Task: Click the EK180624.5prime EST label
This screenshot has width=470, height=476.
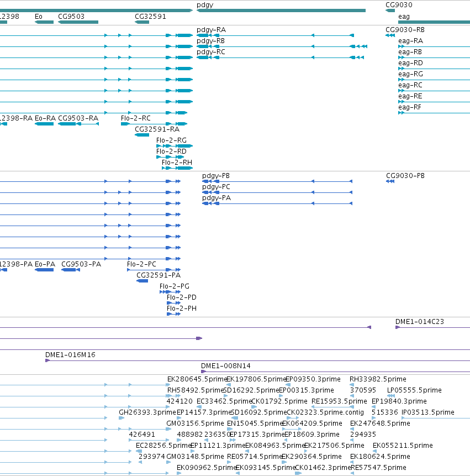Action: click(380, 457)
